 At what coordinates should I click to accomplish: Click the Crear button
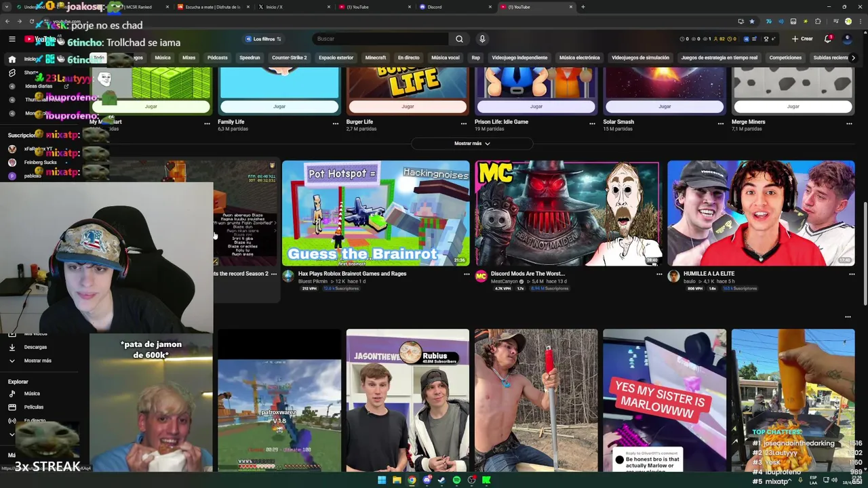click(802, 39)
